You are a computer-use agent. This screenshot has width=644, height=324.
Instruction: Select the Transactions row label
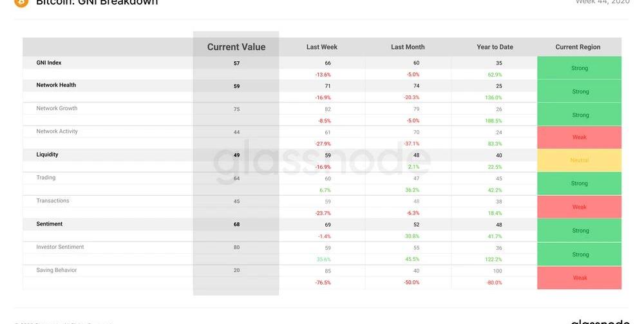pos(53,201)
